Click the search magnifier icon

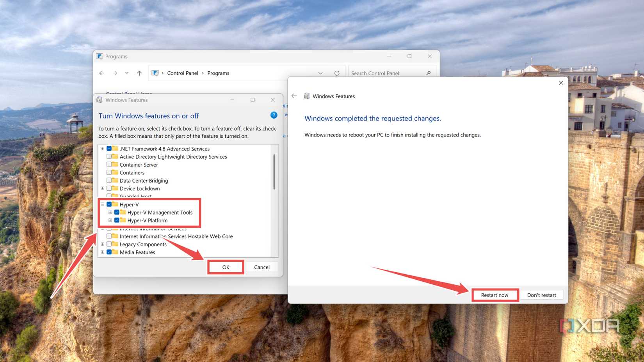(429, 73)
